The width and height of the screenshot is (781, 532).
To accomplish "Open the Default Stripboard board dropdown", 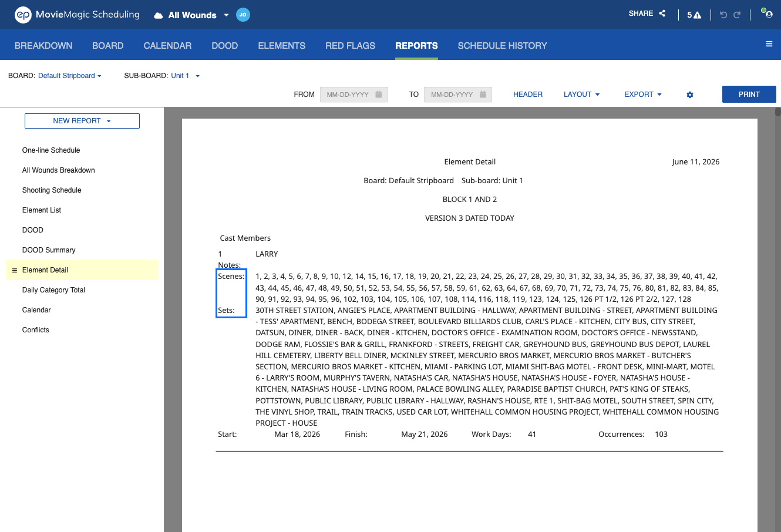I will point(70,76).
